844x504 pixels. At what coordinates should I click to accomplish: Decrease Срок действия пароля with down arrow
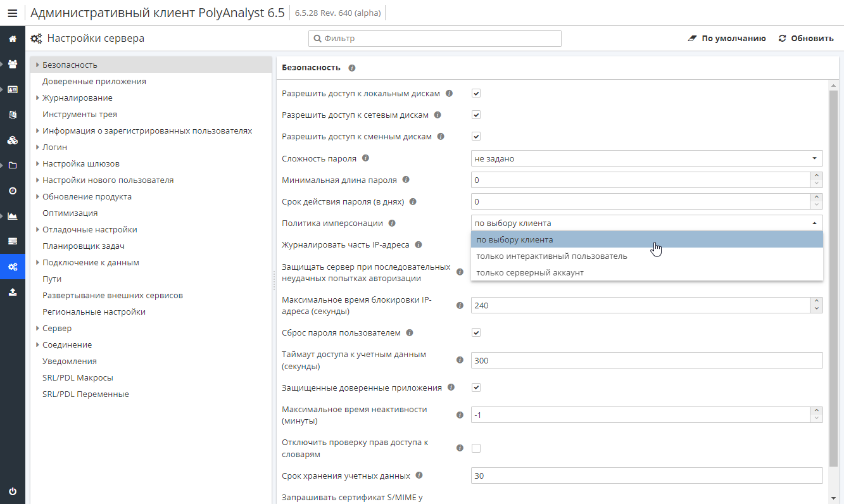click(817, 205)
